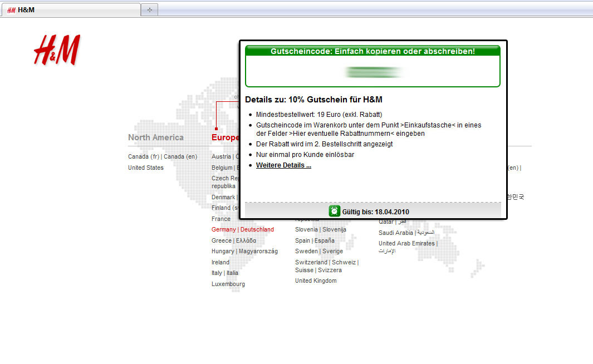Choose Magyarország
593x364 pixels.
[258, 252]
